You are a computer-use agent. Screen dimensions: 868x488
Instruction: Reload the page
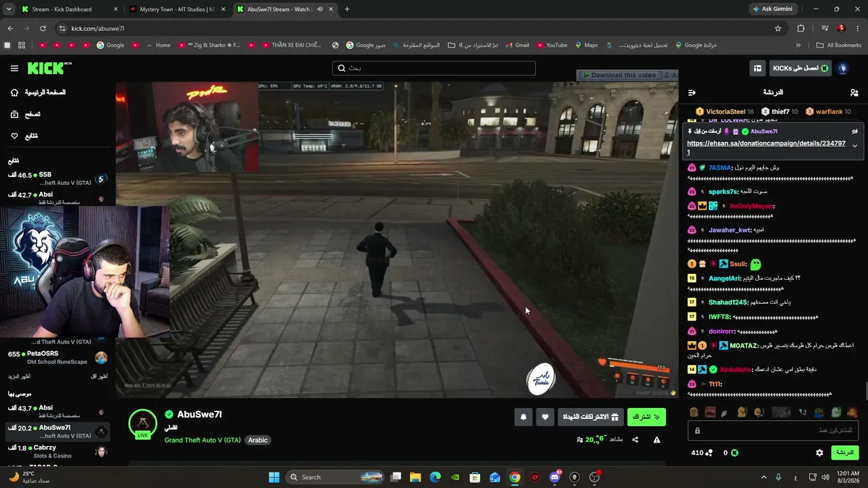43,28
